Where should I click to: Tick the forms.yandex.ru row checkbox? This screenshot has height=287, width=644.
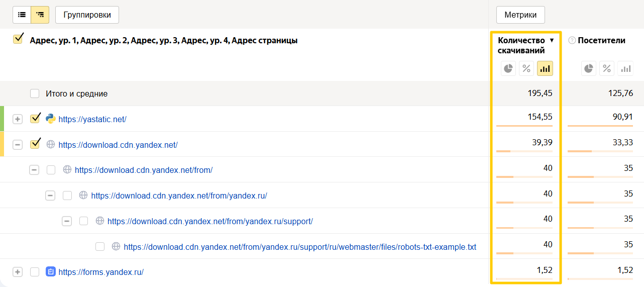point(35,272)
